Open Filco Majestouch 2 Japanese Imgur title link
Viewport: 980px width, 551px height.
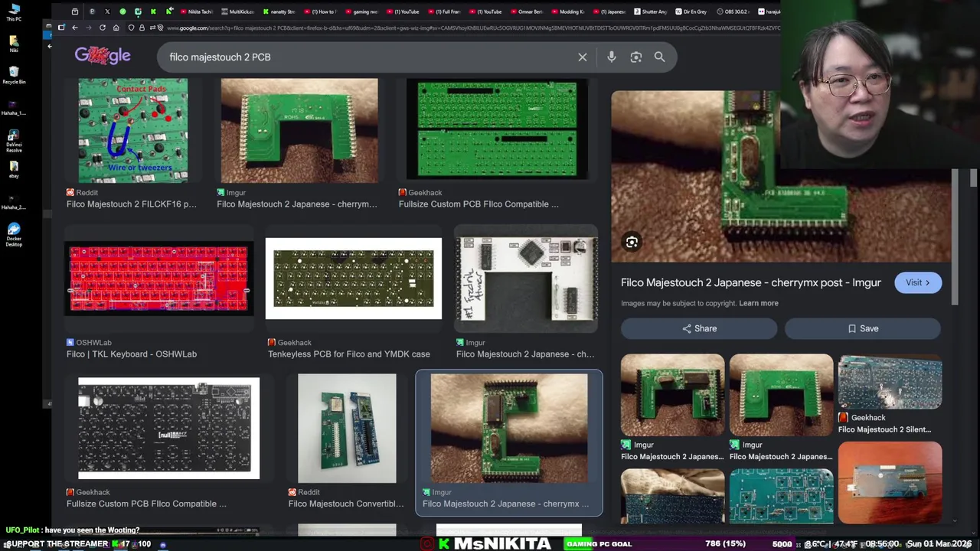750,282
